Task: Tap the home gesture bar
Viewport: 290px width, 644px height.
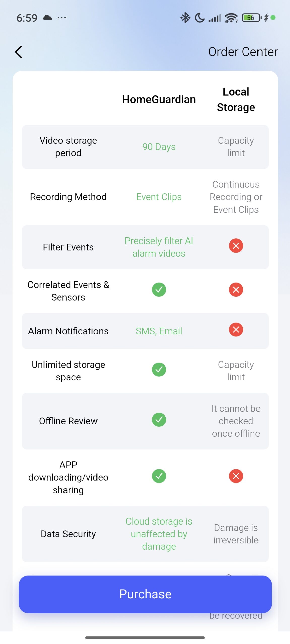Action: 145,638
